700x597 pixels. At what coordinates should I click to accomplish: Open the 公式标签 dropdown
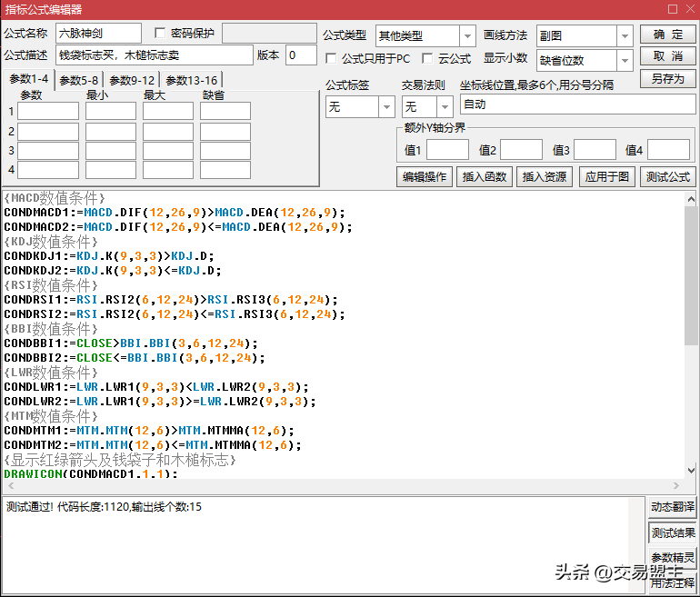click(x=386, y=106)
